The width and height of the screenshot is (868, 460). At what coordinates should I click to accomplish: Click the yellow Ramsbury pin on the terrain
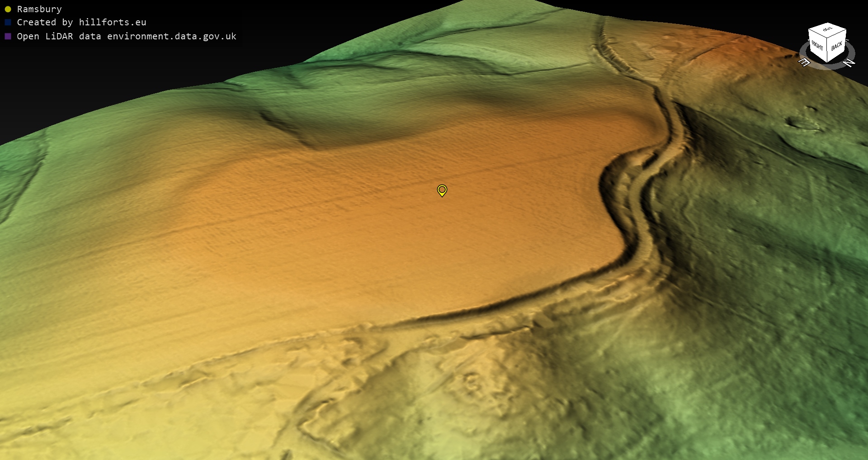coord(442,190)
